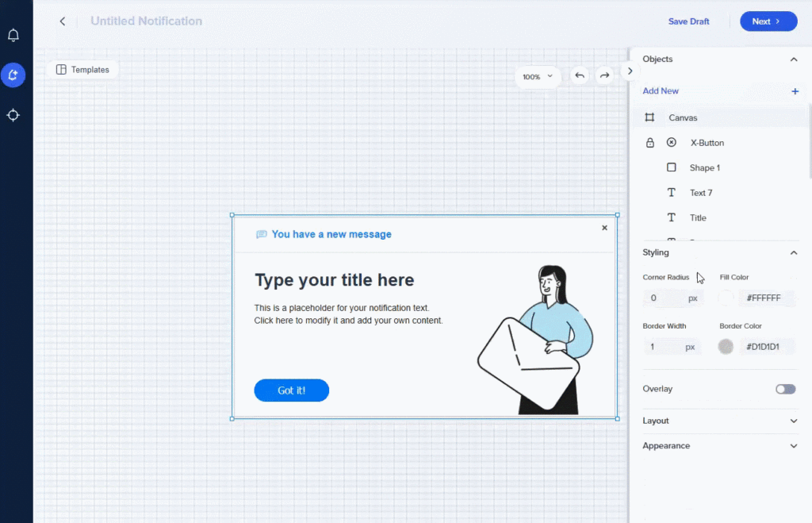
Task: Expand the Layout section
Action: coord(793,421)
